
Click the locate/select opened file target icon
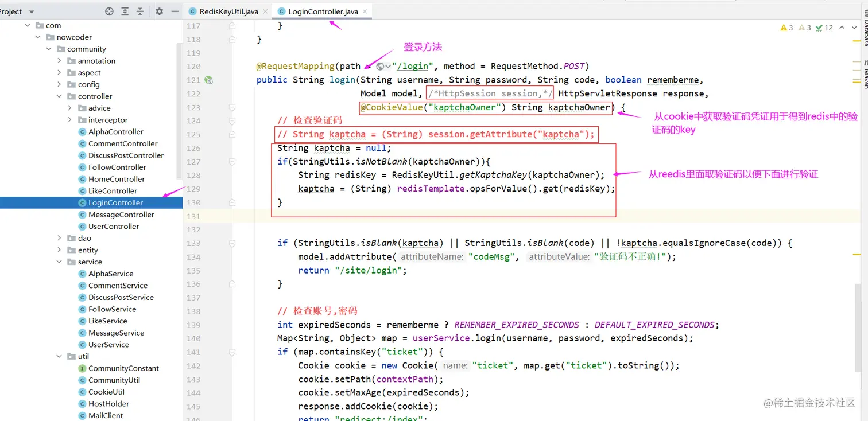point(109,11)
